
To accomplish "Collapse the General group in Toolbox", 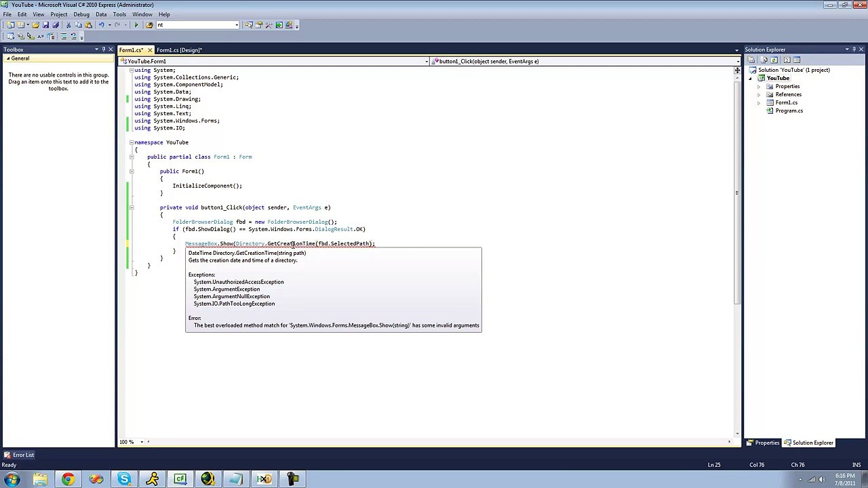I will (7, 58).
